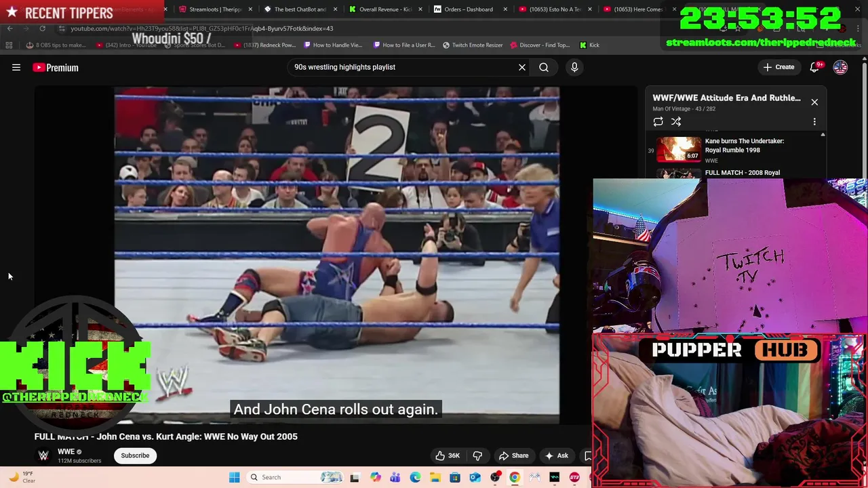
Task: Dislike the video
Action: click(477, 455)
